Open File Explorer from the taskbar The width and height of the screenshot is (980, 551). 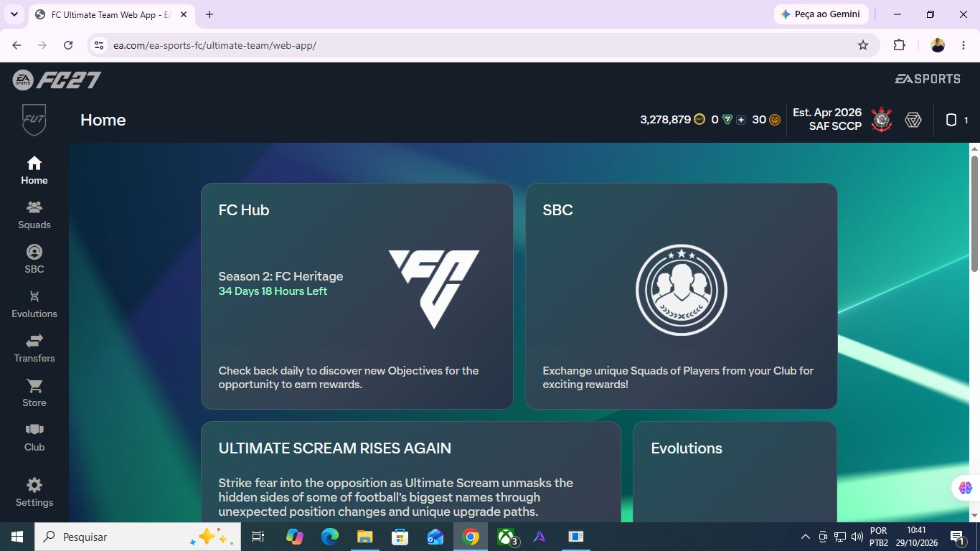[365, 537]
